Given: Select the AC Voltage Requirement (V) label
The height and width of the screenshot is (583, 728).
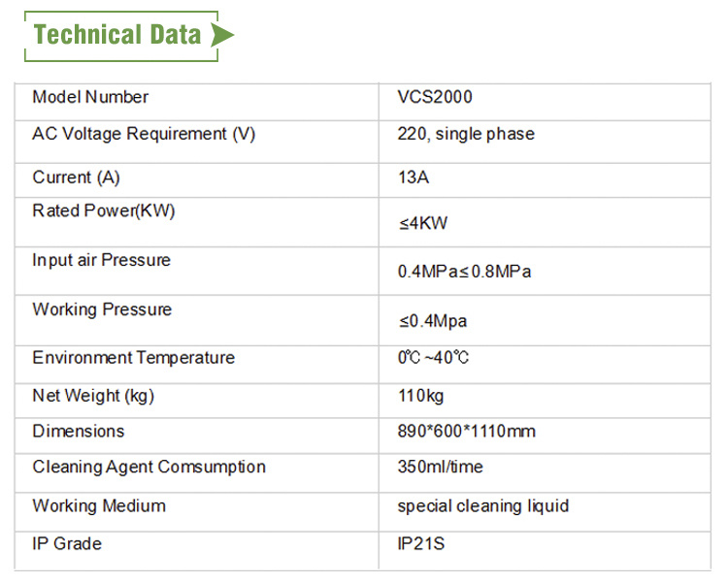Looking at the screenshot, I should click(x=144, y=134).
